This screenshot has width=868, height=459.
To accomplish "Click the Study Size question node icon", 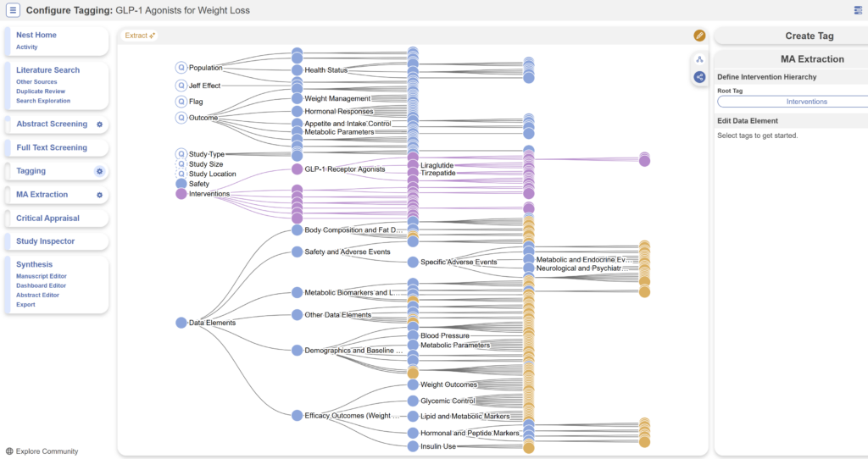I will [181, 163].
